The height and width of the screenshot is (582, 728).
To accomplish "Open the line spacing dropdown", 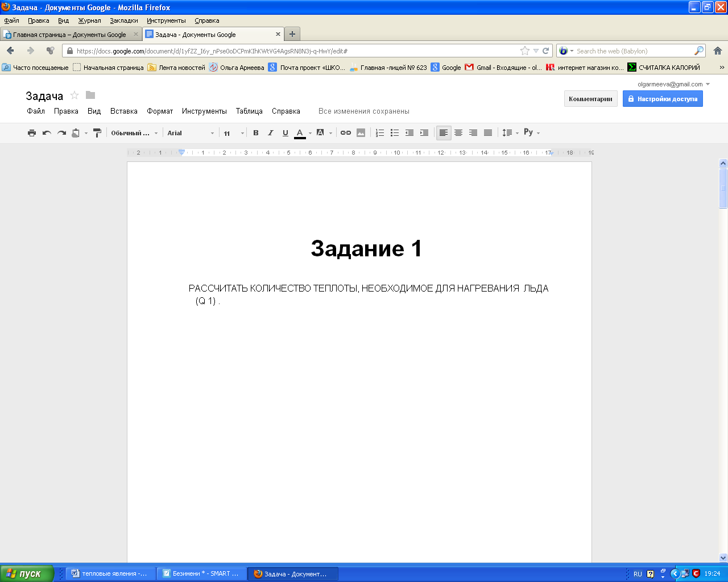I will coord(510,133).
